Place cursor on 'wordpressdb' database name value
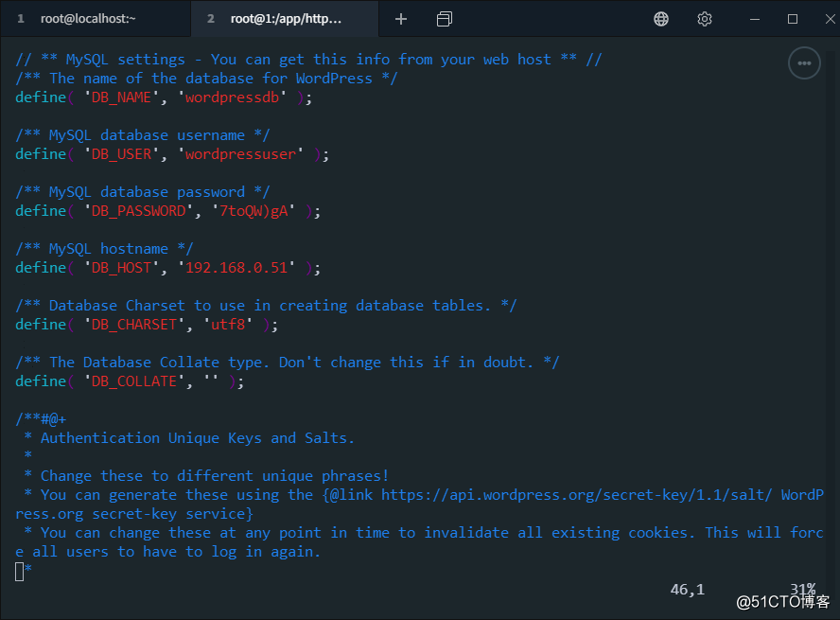Screen dimensions: 840x620 236,97
